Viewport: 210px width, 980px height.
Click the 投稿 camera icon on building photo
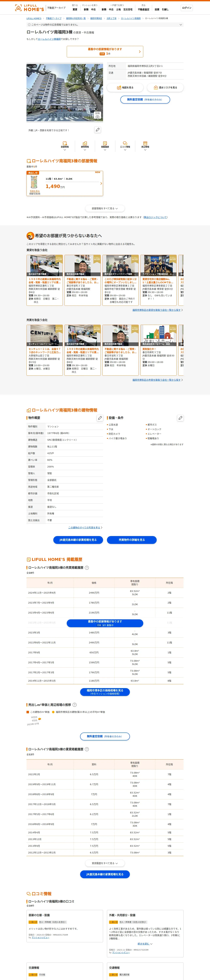tap(98, 115)
